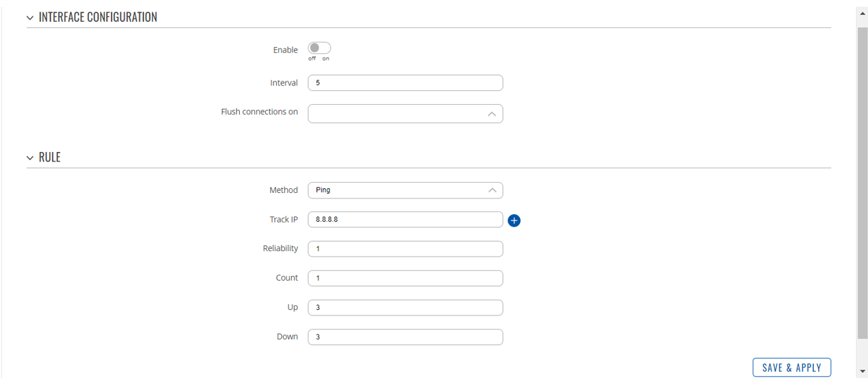Open the Method dropdown showing Ping
The width and height of the screenshot is (868, 386).
tap(406, 190)
